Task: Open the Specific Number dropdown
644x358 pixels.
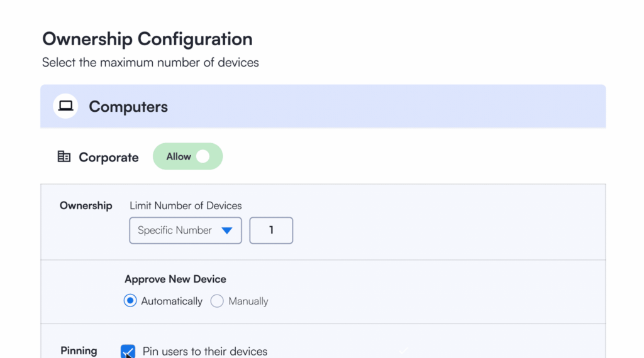Action: (186, 231)
